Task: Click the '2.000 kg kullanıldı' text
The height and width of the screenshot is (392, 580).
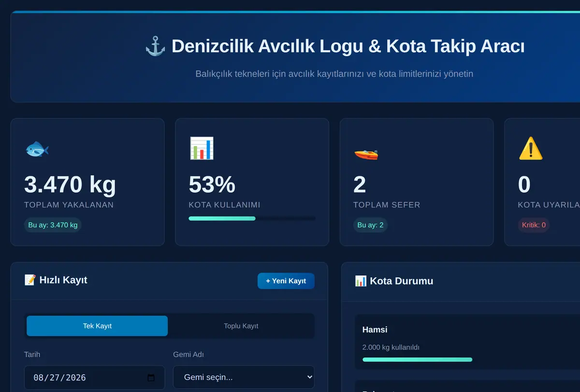Action: (391, 348)
